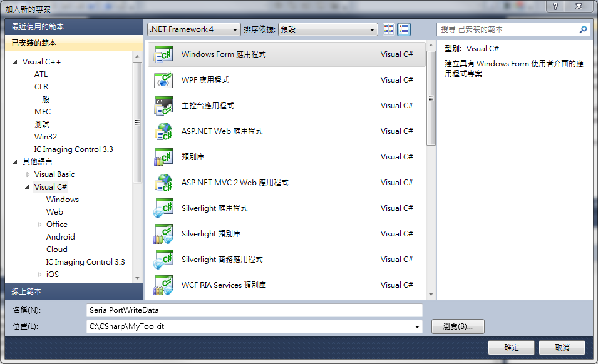
Task: Select the WPF 應用程式 template text
Action: tap(205, 80)
